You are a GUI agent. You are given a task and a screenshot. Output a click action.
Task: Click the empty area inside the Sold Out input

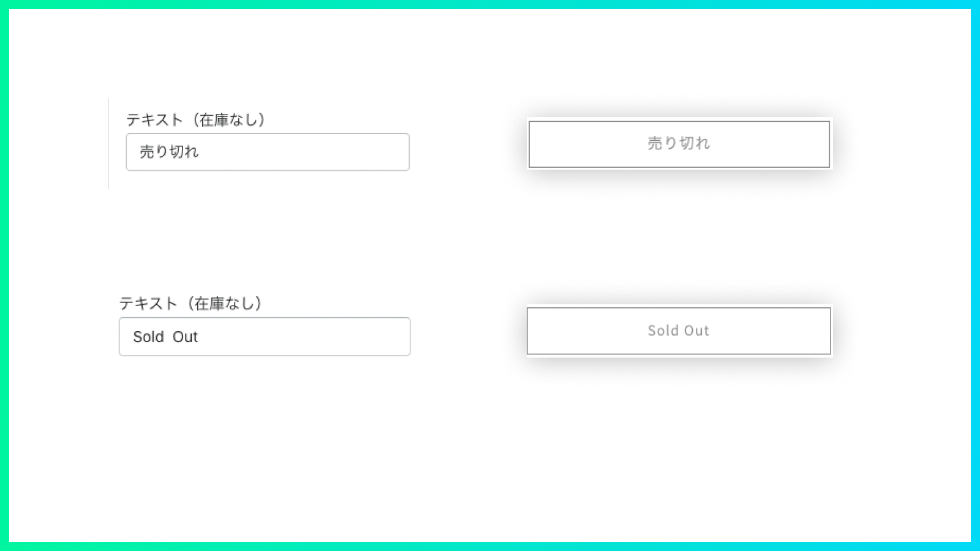[x=318, y=337]
